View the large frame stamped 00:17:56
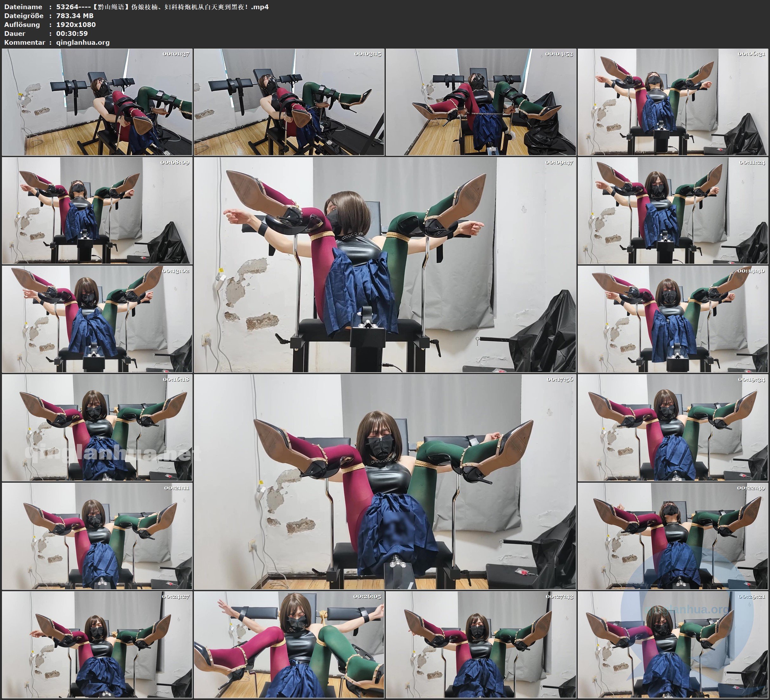Screen dimensions: 770x700 pyautogui.click(x=385, y=482)
